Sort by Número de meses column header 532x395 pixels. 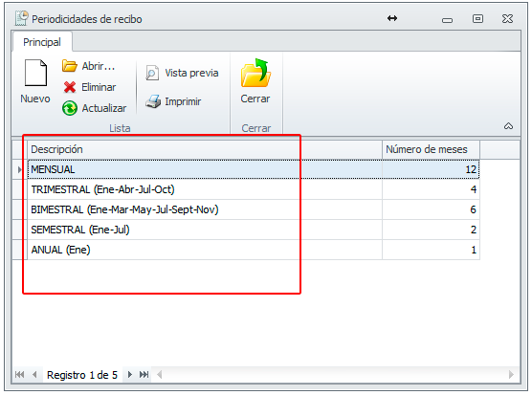click(431, 149)
